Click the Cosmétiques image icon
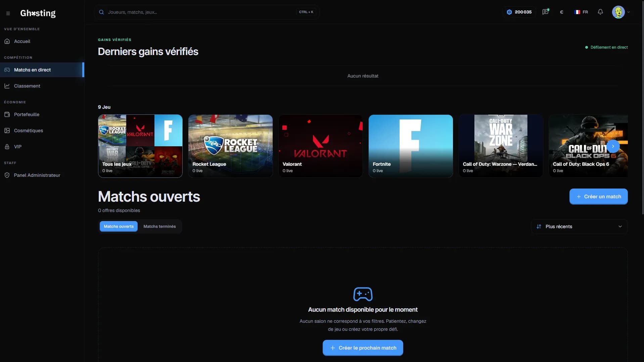644x362 pixels. coord(7,131)
